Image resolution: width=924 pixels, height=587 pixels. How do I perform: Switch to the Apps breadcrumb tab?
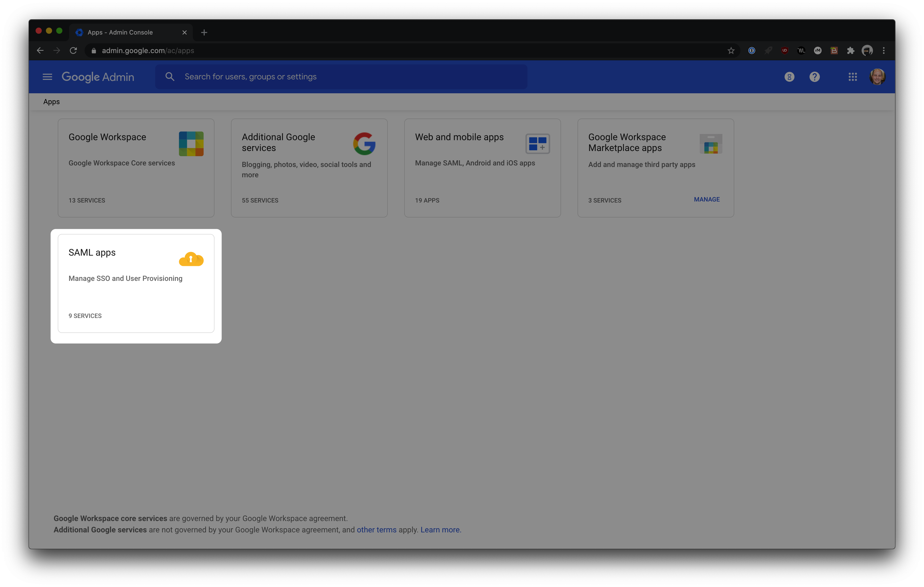tap(51, 102)
